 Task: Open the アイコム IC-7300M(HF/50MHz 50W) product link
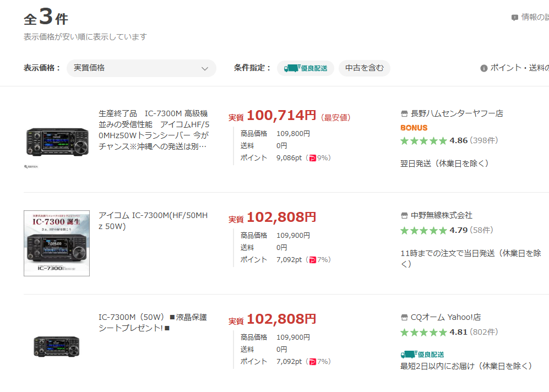(153, 221)
